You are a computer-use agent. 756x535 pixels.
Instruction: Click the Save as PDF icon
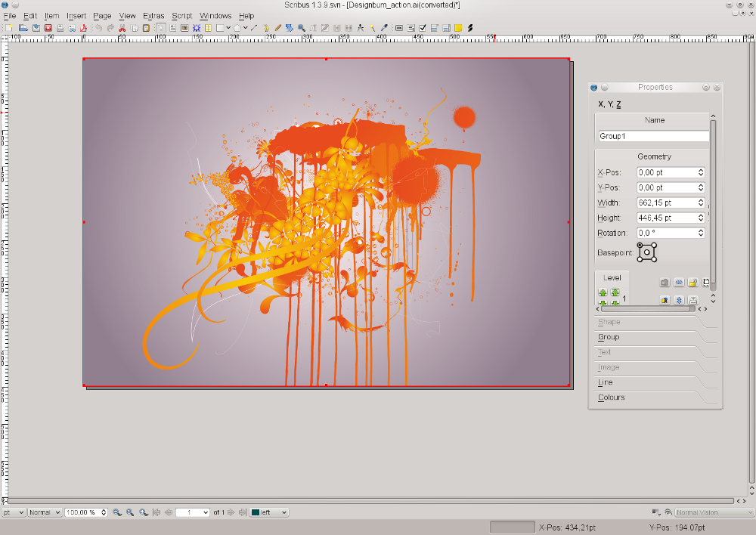click(82, 27)
